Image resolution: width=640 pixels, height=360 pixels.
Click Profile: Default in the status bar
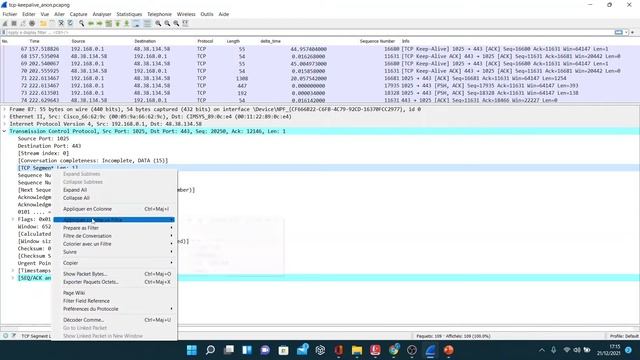[x=624, y=336]
